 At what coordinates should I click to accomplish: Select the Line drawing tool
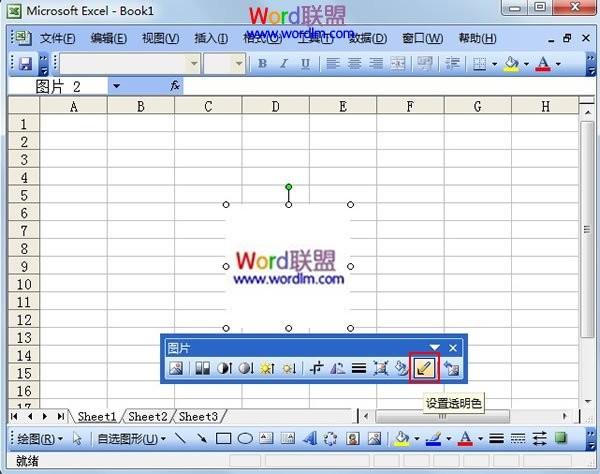click(180, 438)
